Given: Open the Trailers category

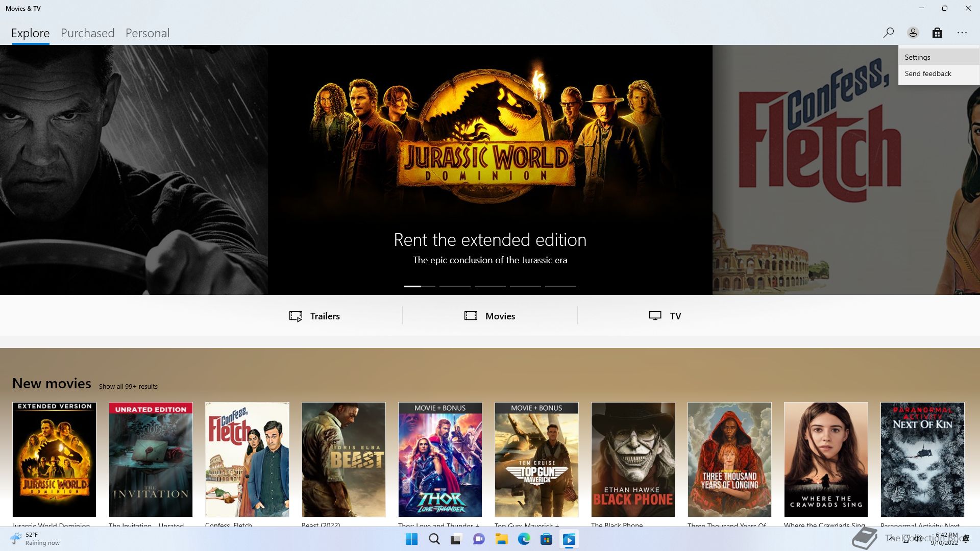Looking at the screenshot, I should [x=314, y=316].
